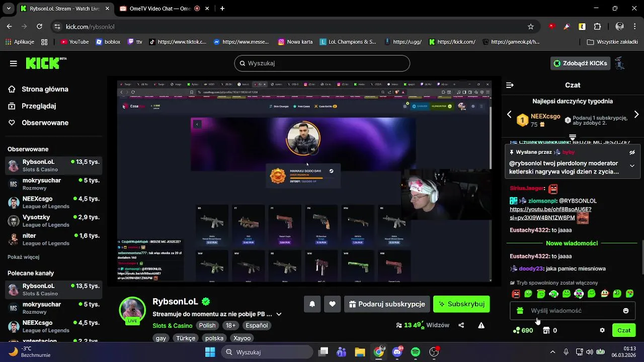Click the Español tag
644x362 pixels.
[257, 325]
